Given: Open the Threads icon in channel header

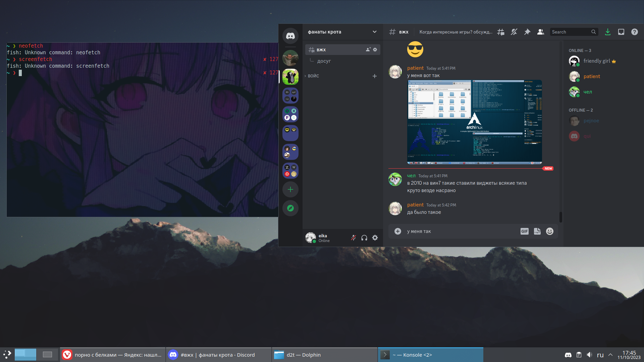Looking at the screenshot, I should coord(501,32).
